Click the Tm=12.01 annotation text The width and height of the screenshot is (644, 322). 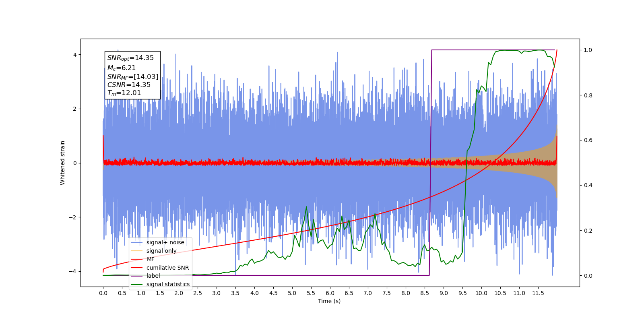(124, 93)
